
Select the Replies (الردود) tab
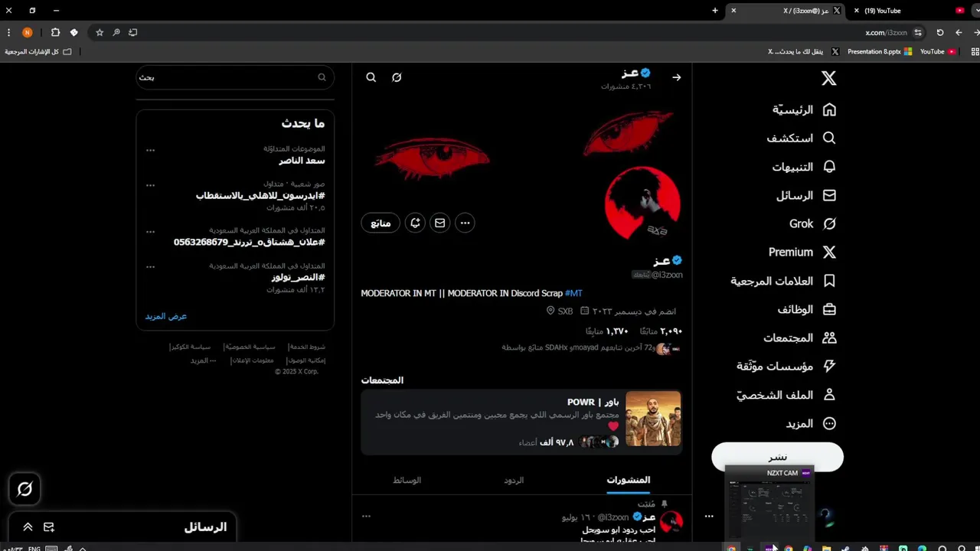(514, 480)
